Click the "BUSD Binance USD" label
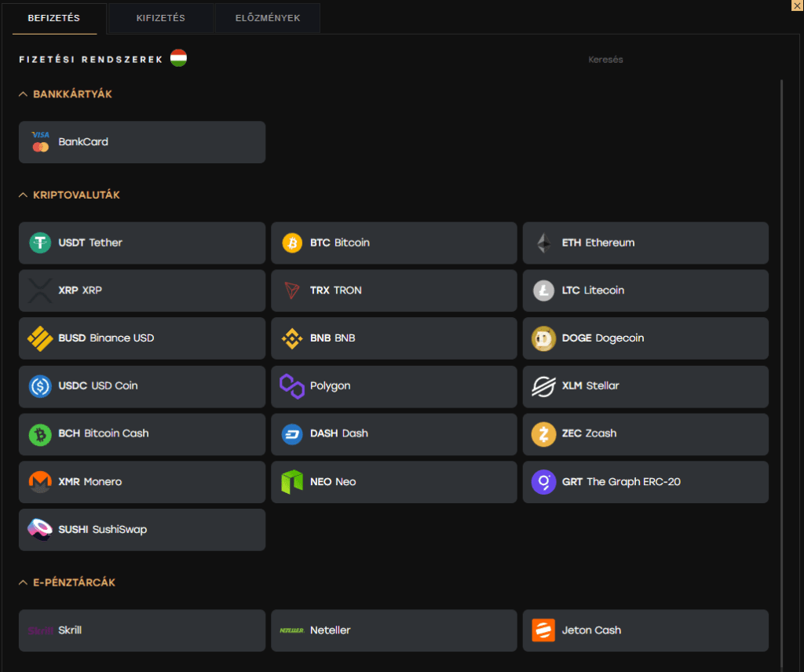 (106, 338)
